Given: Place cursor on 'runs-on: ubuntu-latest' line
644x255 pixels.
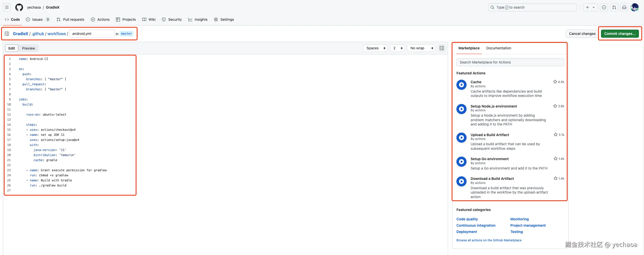Looking at the screenshot, I should (46, 115).
